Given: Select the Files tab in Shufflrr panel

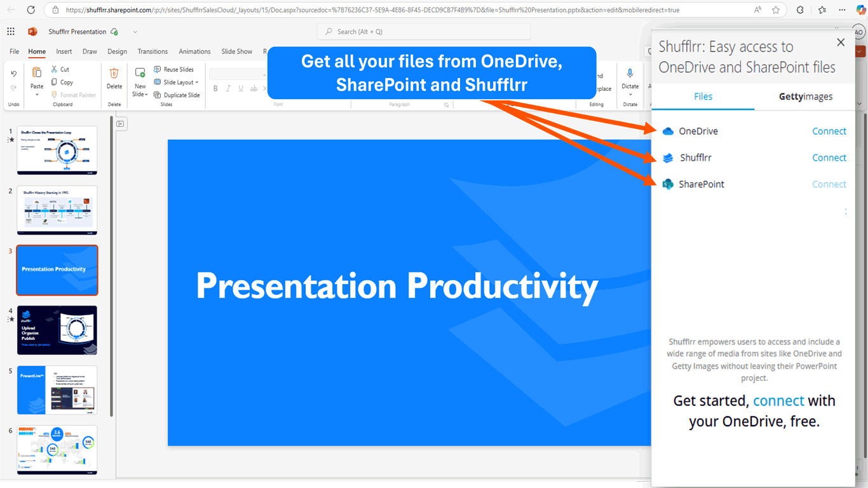Looking at the screenshot, I should pyautogui.click(x=703, y=97).
